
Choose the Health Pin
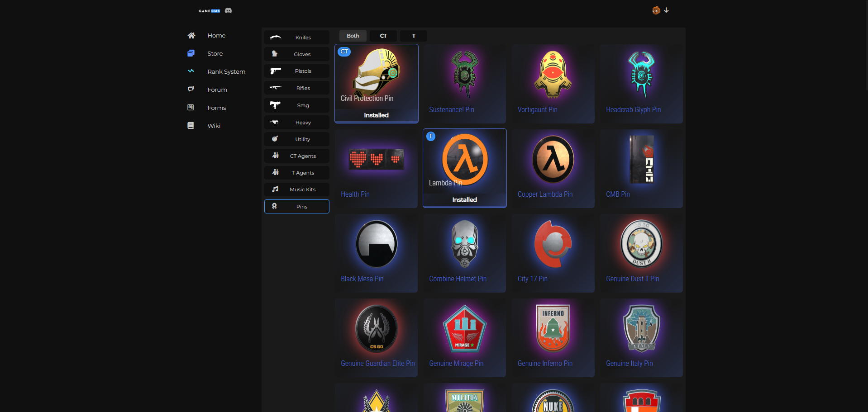377,168
